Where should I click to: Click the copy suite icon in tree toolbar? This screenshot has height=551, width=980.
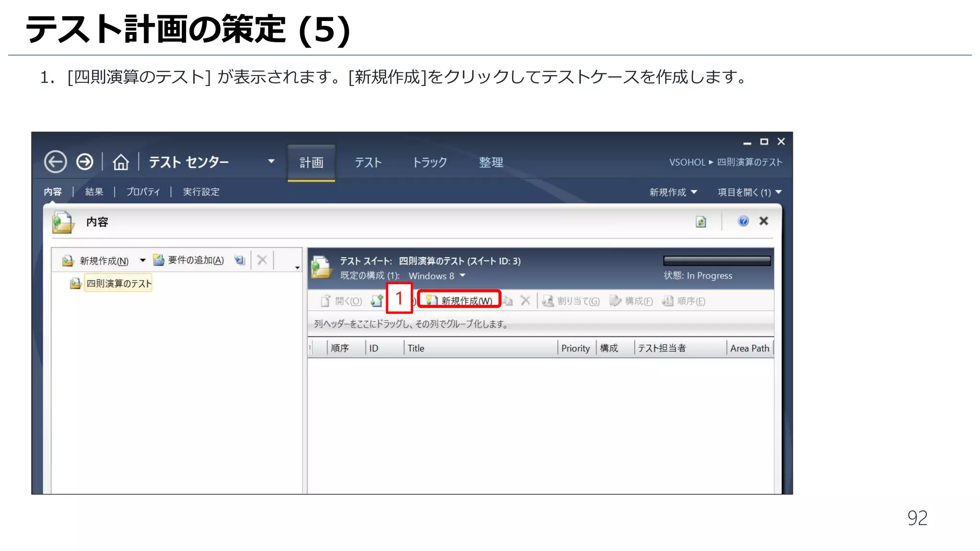tap(240, 260)
